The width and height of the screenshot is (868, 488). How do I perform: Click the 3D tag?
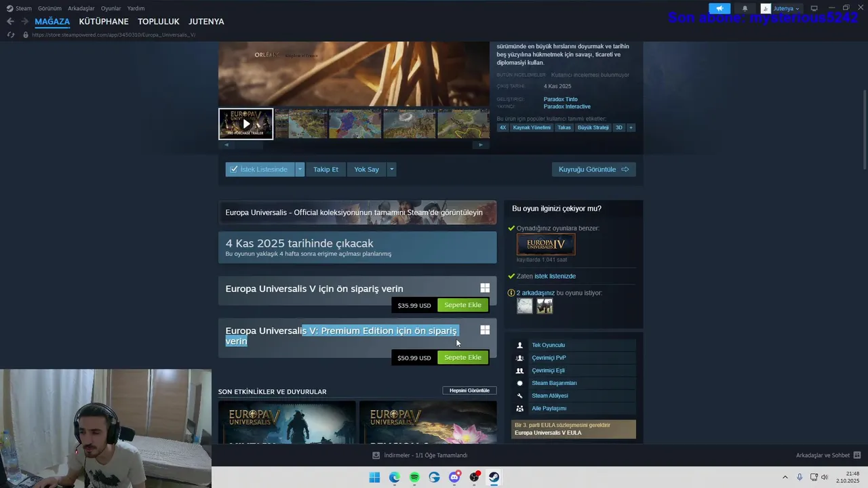tap(618, 127)
